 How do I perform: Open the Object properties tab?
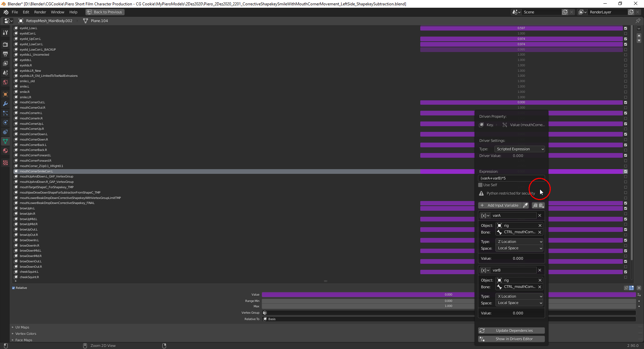pyautogui.click(x=5, y=94)
